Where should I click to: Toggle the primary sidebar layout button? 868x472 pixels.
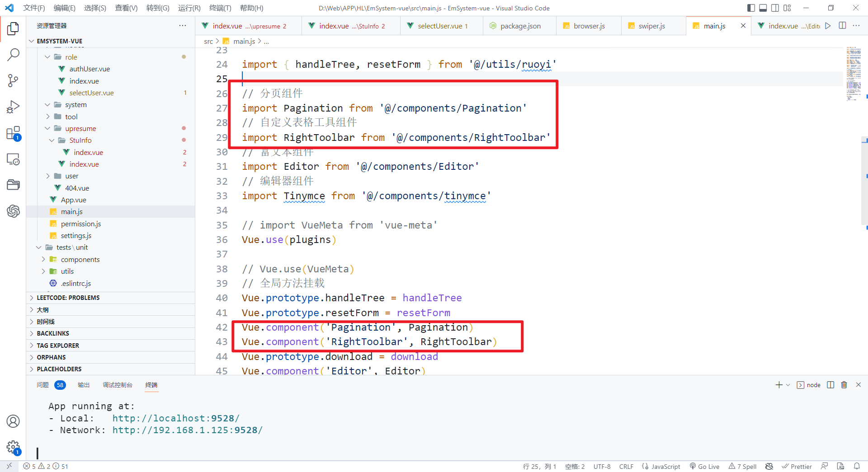(x=751, y=8)
